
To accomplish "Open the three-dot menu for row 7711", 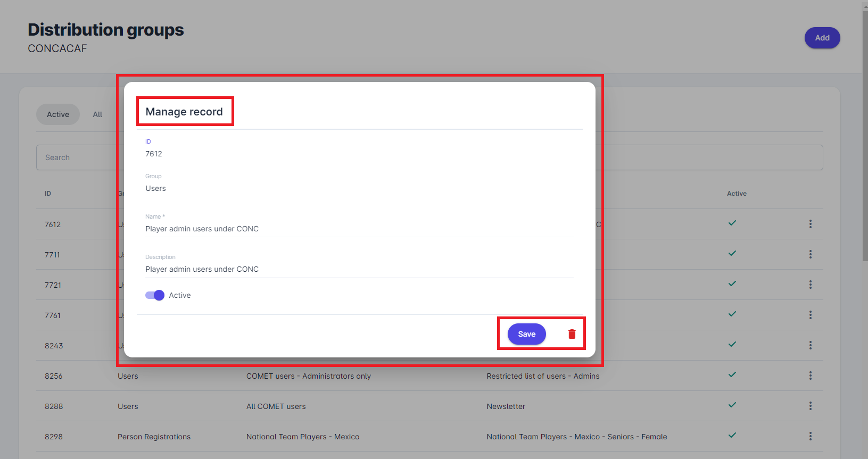I will click(x=810, y=254).
